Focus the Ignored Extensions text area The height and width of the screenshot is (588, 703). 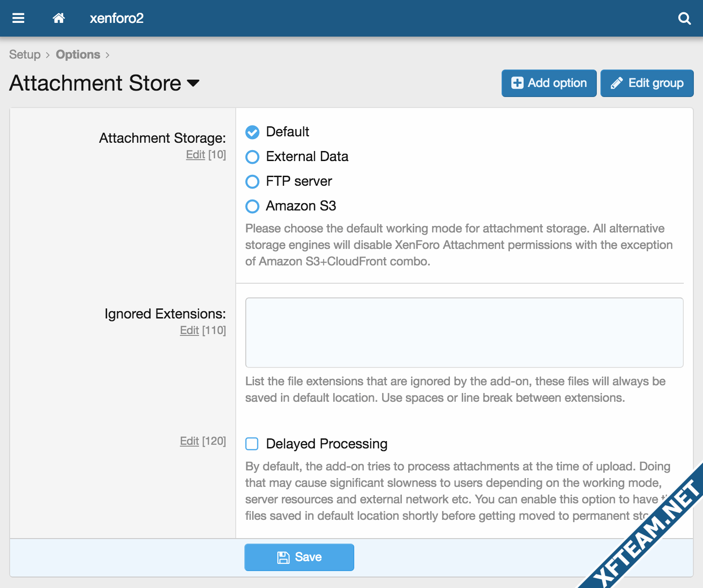(x=464, y=333)
